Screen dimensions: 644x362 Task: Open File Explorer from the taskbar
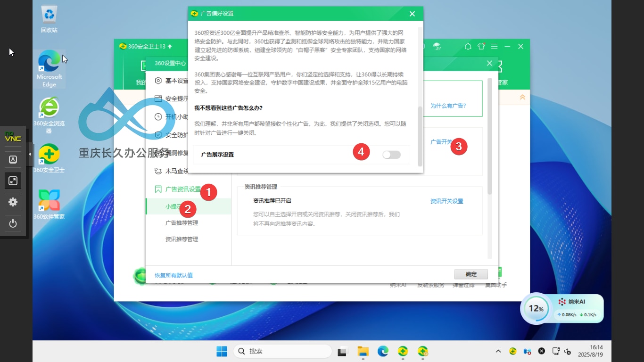[363, 351]
